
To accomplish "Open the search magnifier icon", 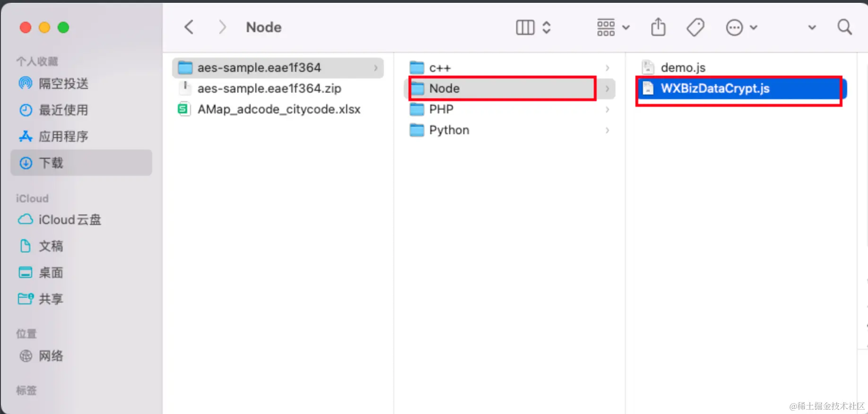I will [844, 27].
